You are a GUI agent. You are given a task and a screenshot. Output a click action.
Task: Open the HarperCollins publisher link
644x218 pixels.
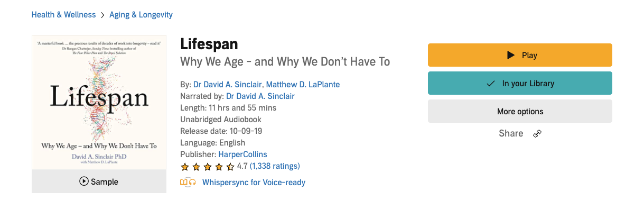pyautogui.click(x=242, y=155)
